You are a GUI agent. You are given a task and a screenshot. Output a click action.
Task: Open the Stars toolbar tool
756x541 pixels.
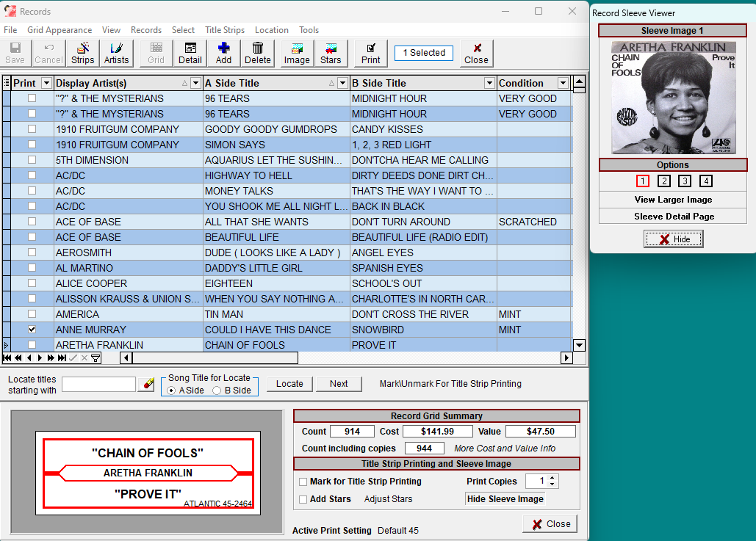point(331,53)
